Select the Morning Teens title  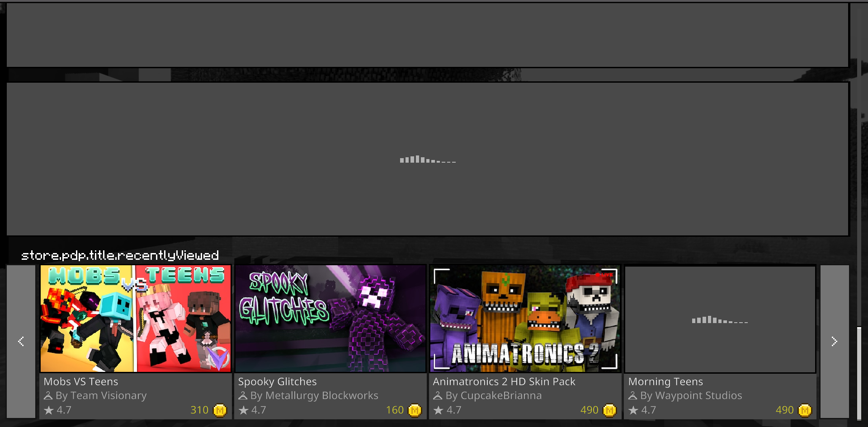click(666, 382)
